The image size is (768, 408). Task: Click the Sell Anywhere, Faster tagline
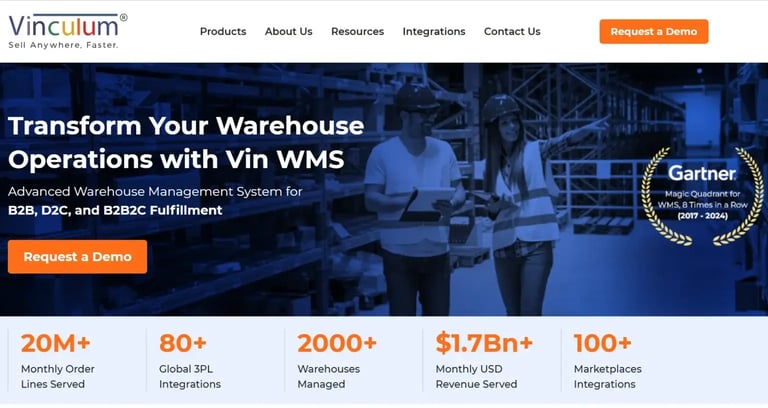(x=63, y=45)
